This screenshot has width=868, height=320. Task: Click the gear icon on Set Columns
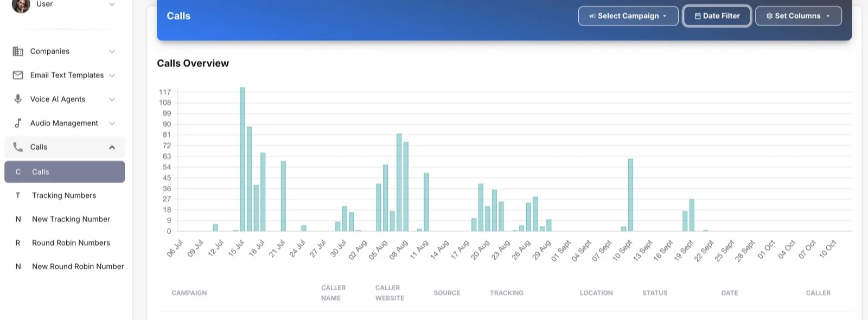point(769,16)
